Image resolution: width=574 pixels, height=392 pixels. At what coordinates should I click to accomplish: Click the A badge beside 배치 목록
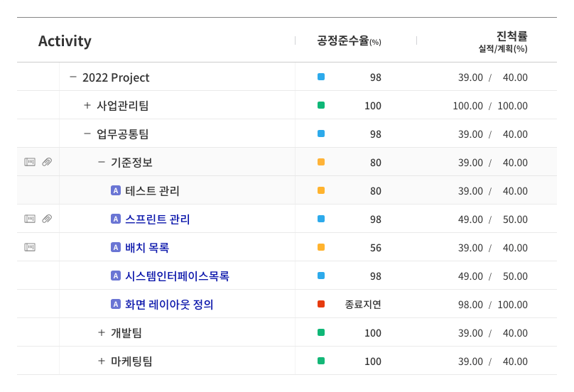coord(116,247)
